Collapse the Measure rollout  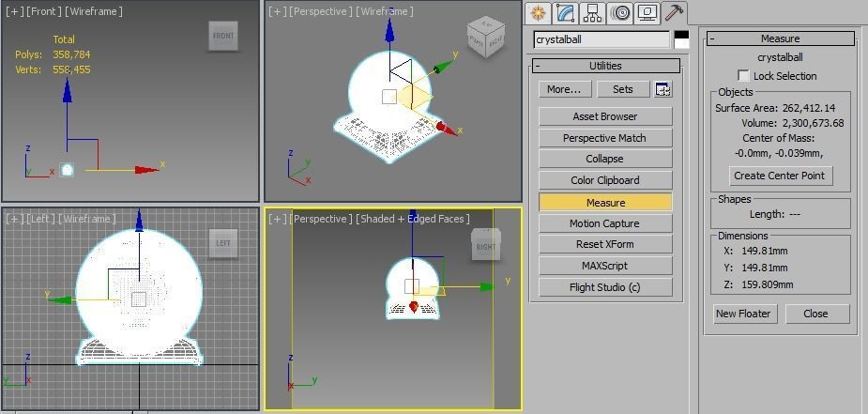click(x=780, y=38)
